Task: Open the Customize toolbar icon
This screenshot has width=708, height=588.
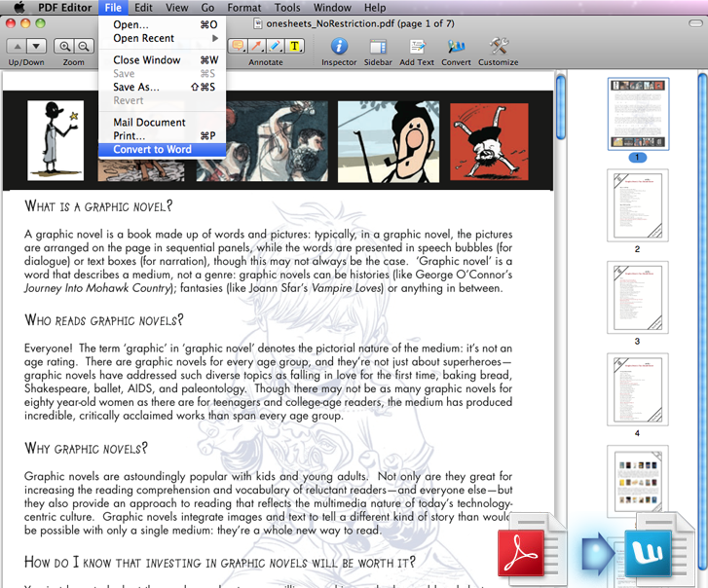Action: coord(499,46)
